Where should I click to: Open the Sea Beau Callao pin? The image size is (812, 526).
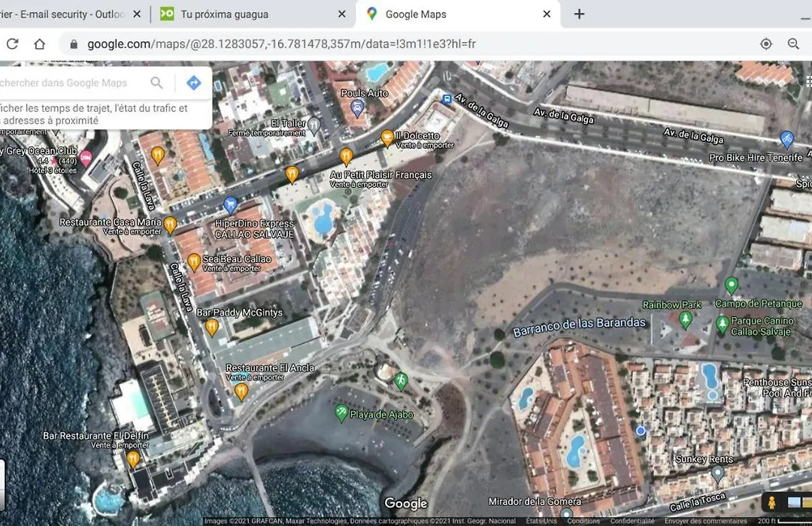tap(194, 262)
